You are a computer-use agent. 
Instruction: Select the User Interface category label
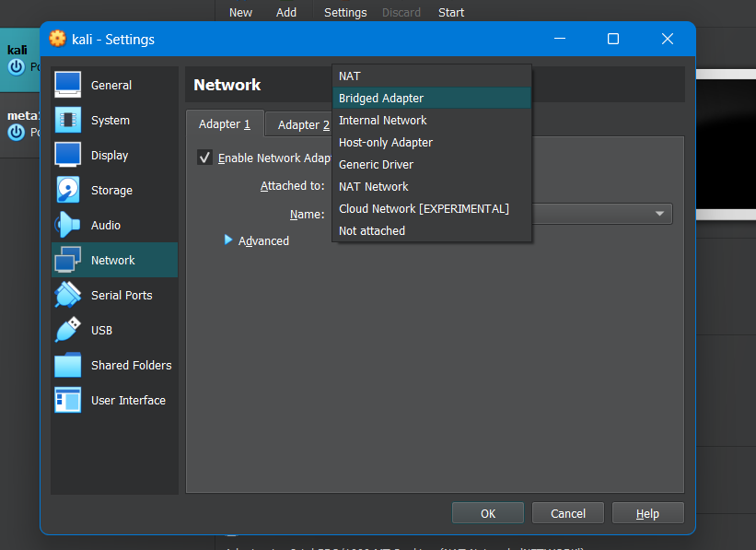[x=128, y=401]
